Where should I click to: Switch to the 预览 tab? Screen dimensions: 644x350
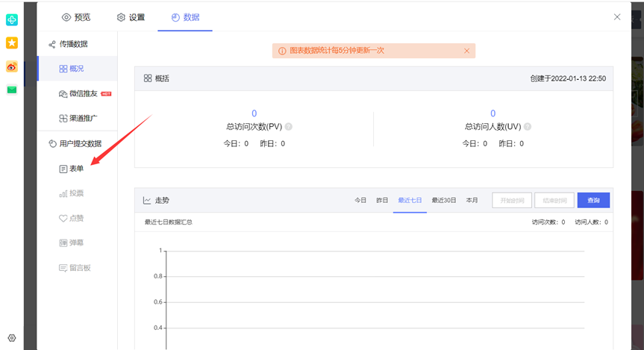(75, 17)
